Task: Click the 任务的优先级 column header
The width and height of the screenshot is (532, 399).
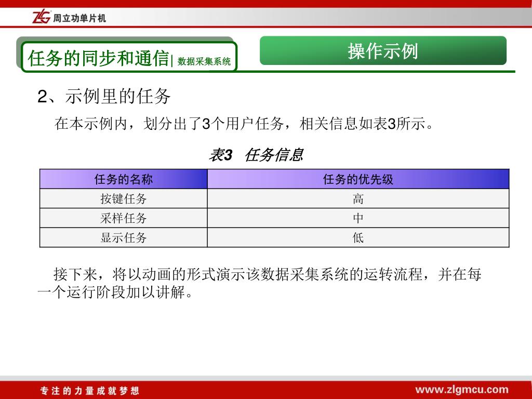Action: click(x=358, y=179)
